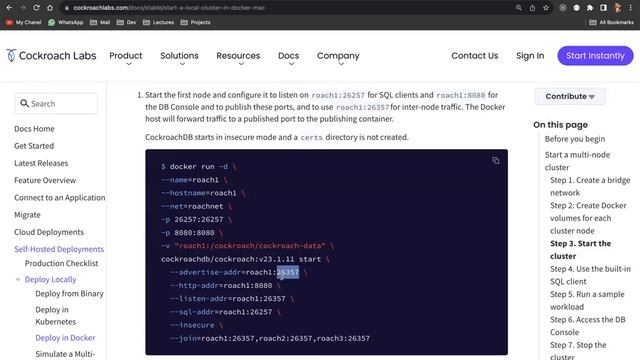Jump to Before you begin section
The width and height of the screenshot is (640, 360).
point(575,139)
